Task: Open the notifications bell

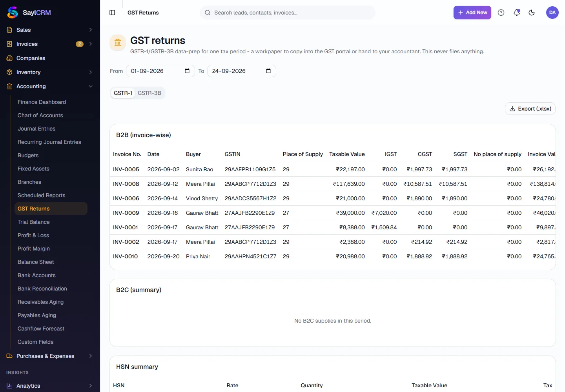Action: 517,13
